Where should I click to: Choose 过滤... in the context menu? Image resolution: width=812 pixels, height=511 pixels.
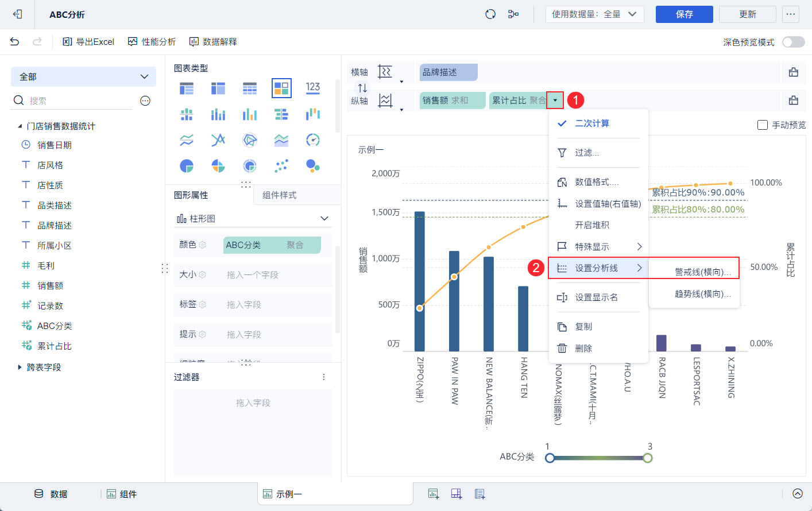coord(598,153)
